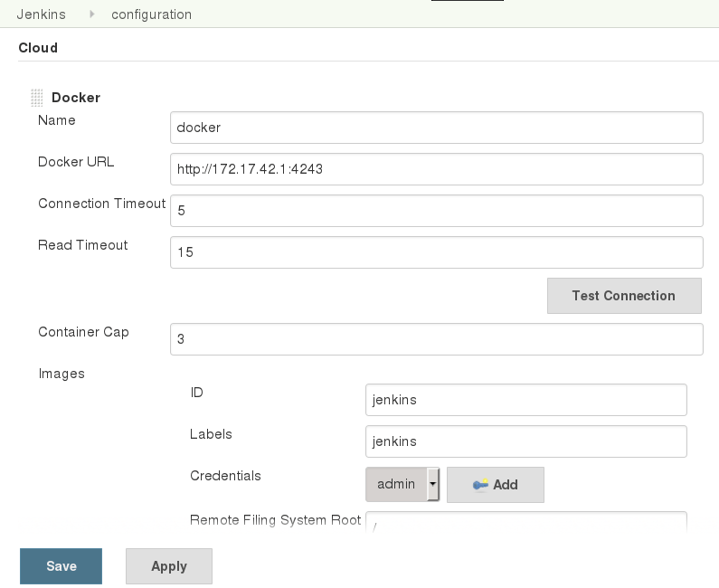The height and width of the screenshot is (588, 719).
Task: Click the image ID field
Action: 526,400
